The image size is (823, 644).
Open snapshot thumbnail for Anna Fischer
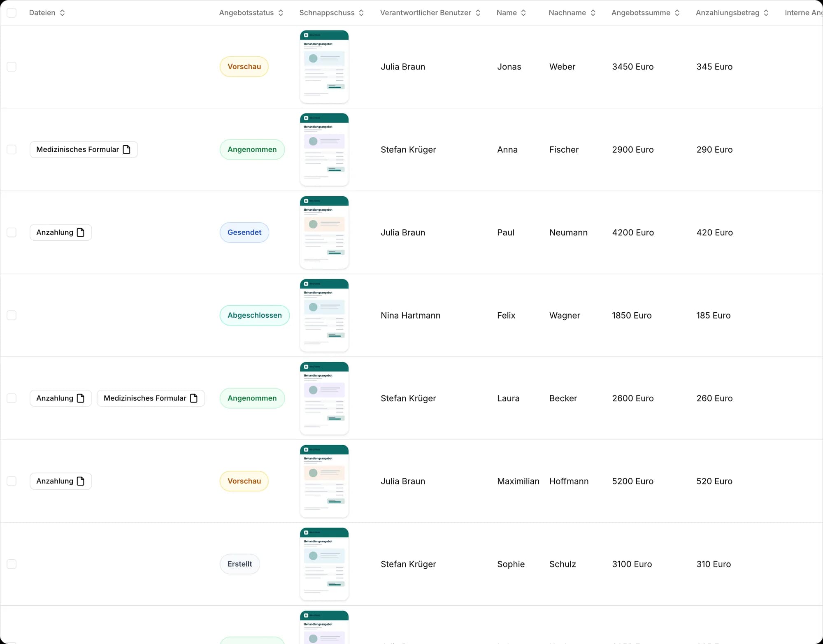(324, 149)
